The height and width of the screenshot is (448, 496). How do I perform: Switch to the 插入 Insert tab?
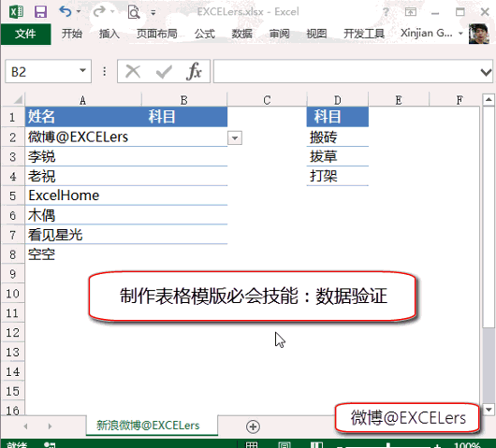tap(109, 34)
